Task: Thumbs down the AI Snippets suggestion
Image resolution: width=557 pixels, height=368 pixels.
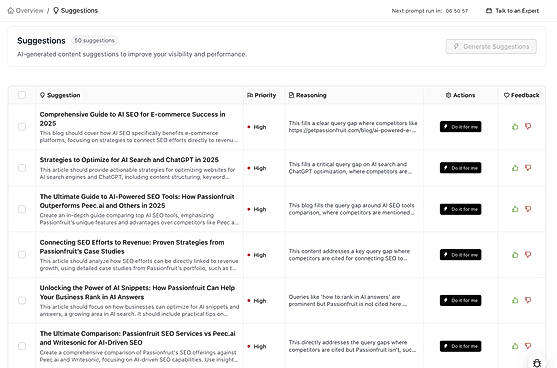Action: [528, 301]
